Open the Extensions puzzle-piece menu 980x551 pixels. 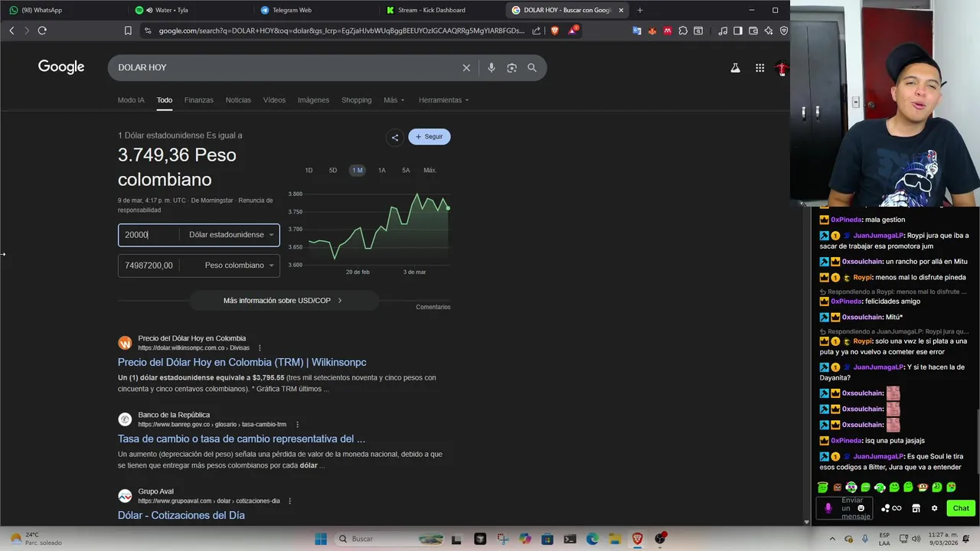(x=683, y=31)
